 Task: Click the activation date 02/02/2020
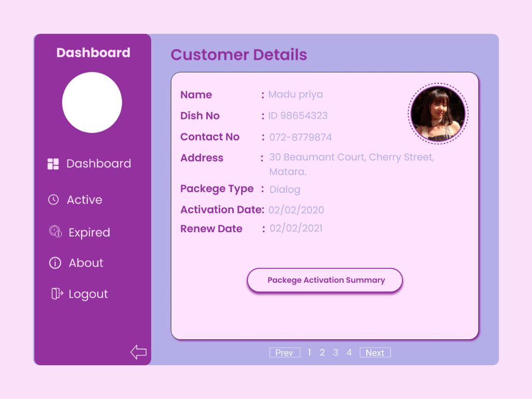click(296, 210)
